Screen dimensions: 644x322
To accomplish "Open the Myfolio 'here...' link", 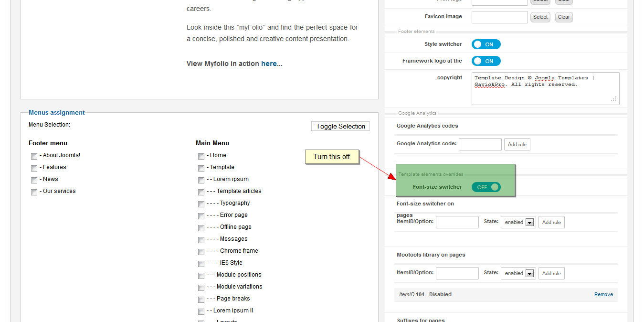I will click(272, 64).
